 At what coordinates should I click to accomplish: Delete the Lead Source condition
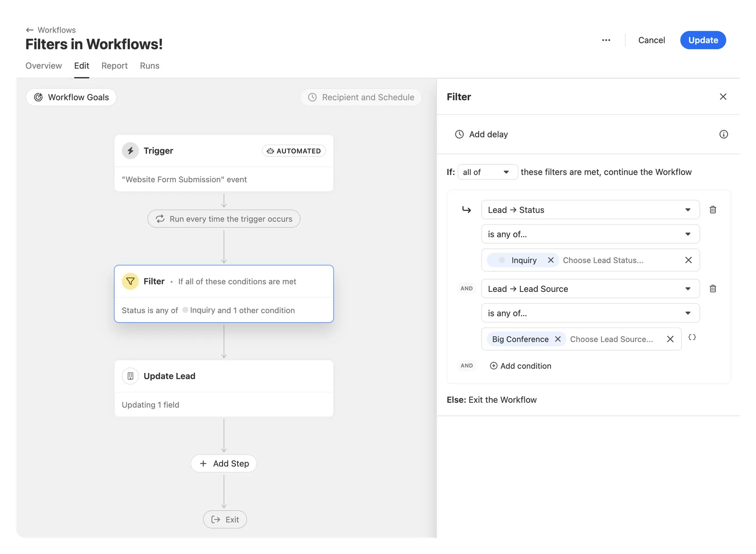(x=713, y=289)
